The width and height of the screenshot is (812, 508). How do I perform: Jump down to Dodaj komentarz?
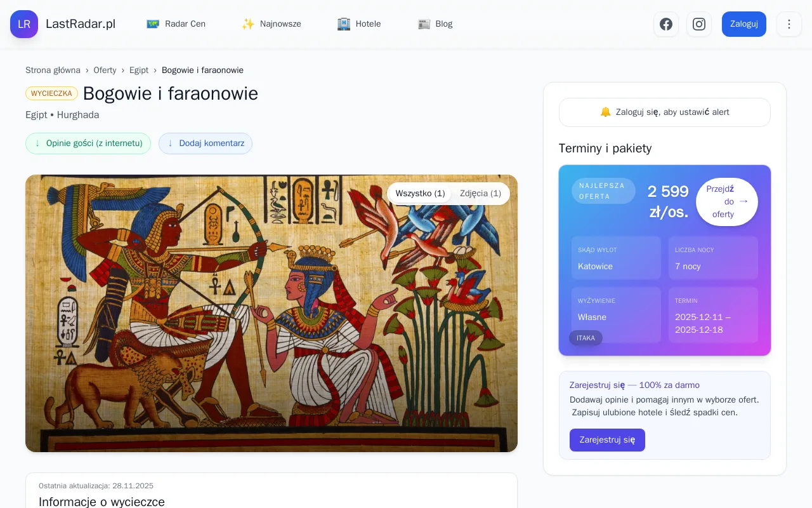[206, 144]
